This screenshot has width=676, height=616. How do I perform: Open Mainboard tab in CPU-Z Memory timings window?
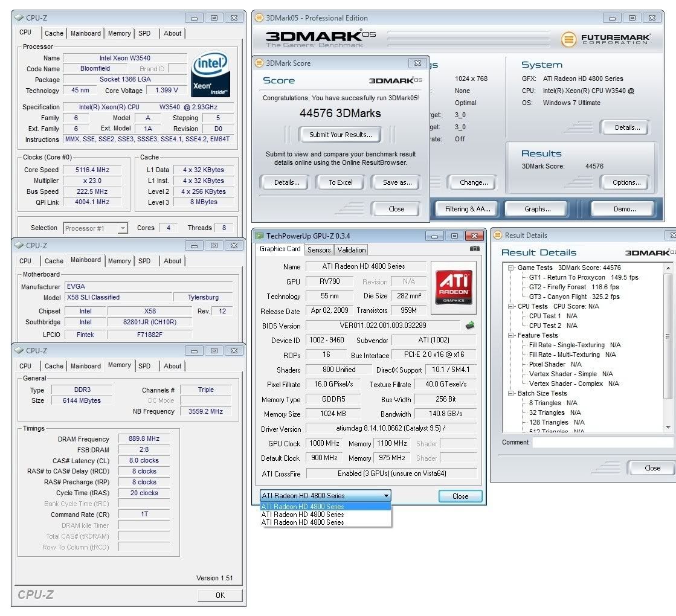pyautogui.click(x=85, y=366)
